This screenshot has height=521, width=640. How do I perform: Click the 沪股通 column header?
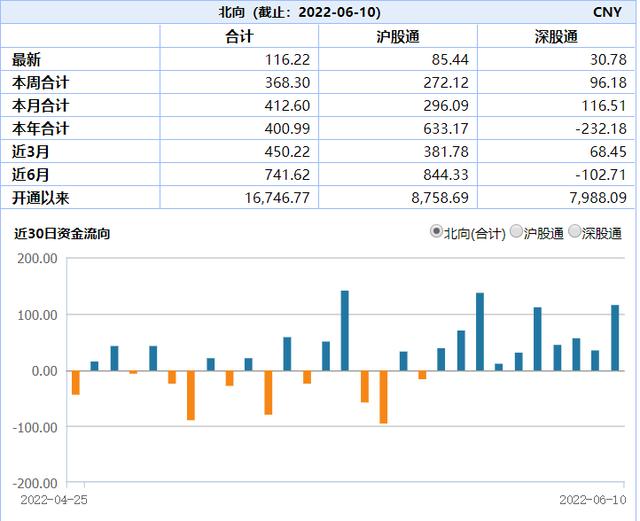pyautogui.click(x=398, y=37)
